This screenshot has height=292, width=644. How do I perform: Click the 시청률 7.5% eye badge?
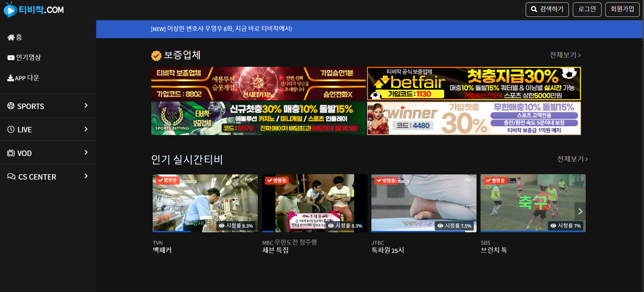(x=455, y=225)
